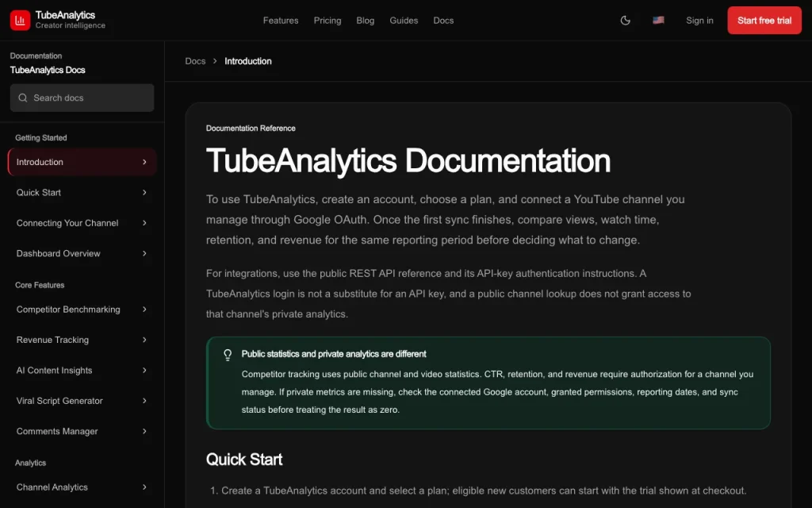Screen dimensions: 812x508
Task: Click the Getting Started section heading
Action: pyautogui.click(x=41, y=138)
